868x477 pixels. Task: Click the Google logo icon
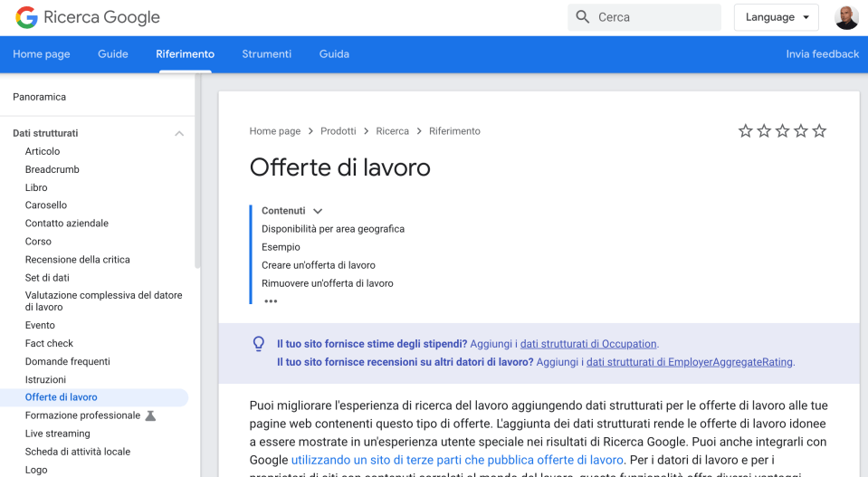(x=26, y=17)
